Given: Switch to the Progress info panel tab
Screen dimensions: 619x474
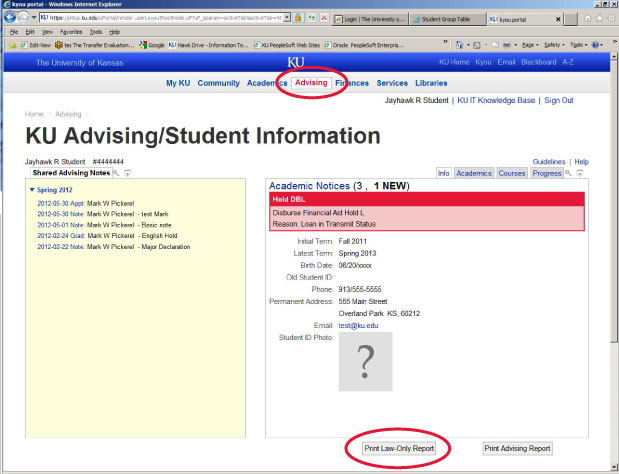Looking at the screenshot, I should pyautogui.click(x=547, y=173).
